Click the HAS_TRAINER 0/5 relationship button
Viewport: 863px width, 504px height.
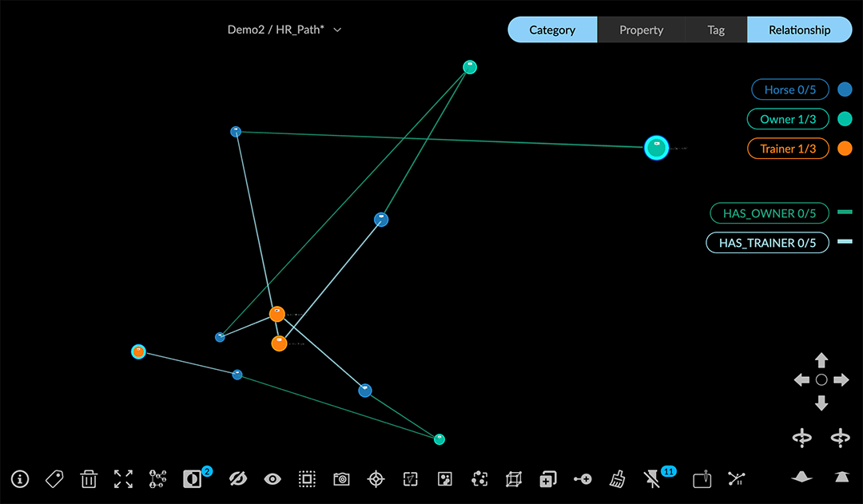pyautogui.click(x=767, y=243)
